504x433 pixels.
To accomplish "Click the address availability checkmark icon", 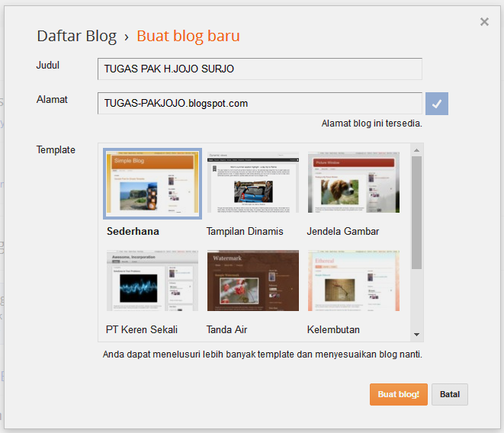I will (x=436, y=104).
